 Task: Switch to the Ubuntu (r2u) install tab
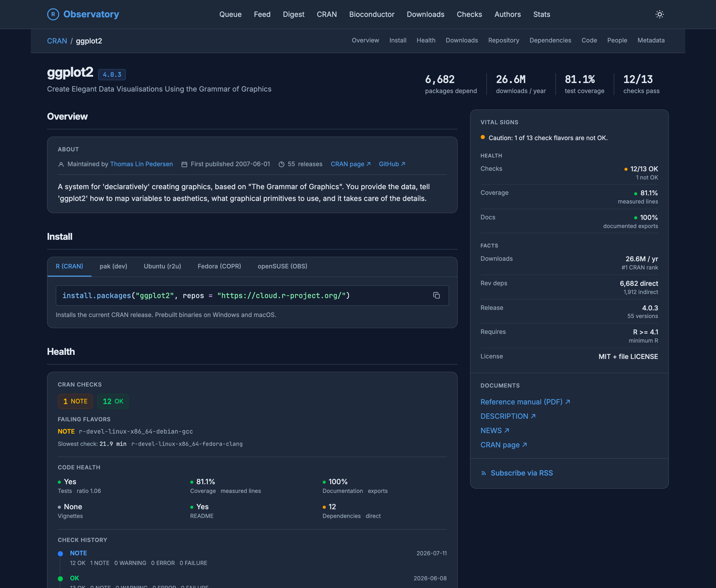(163, 266)
